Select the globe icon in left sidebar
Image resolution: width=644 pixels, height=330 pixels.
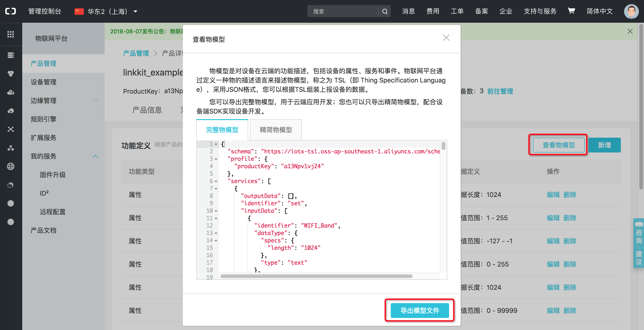(11, 166)
